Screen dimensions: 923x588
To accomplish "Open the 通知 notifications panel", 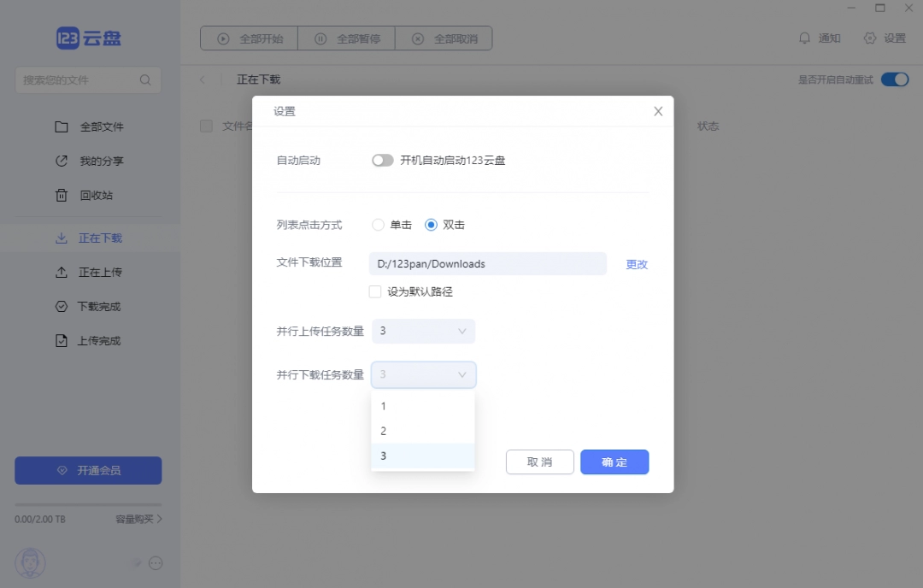I will click(x=820, y=38).
